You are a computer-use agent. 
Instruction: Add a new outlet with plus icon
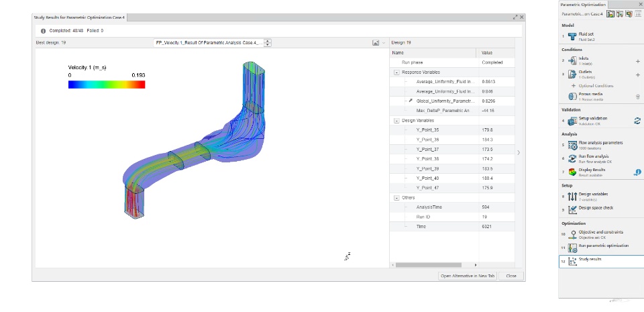[x=638, y=74]
